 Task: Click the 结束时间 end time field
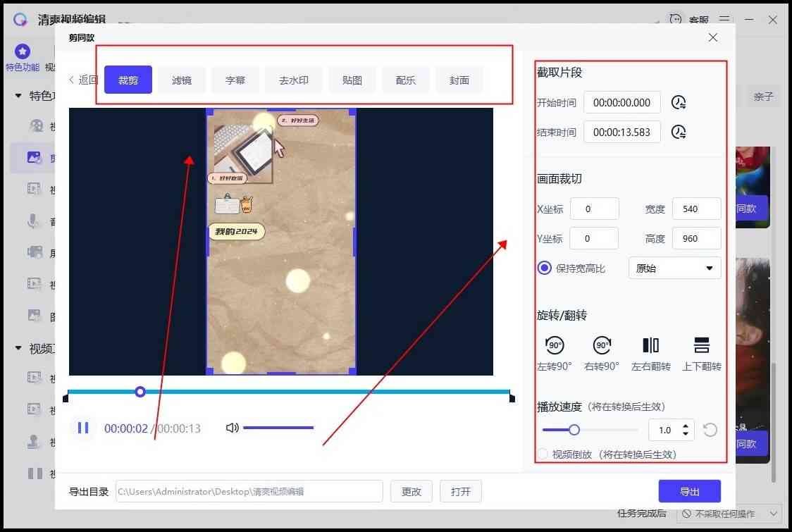621,132
